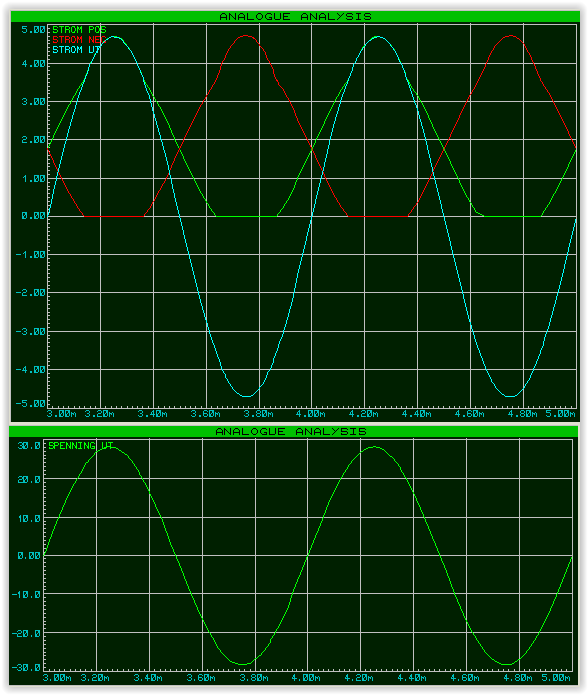Select the SPENNING UT trace label
This screenshot has width=588, height=695.
click(x=81, y=446)
